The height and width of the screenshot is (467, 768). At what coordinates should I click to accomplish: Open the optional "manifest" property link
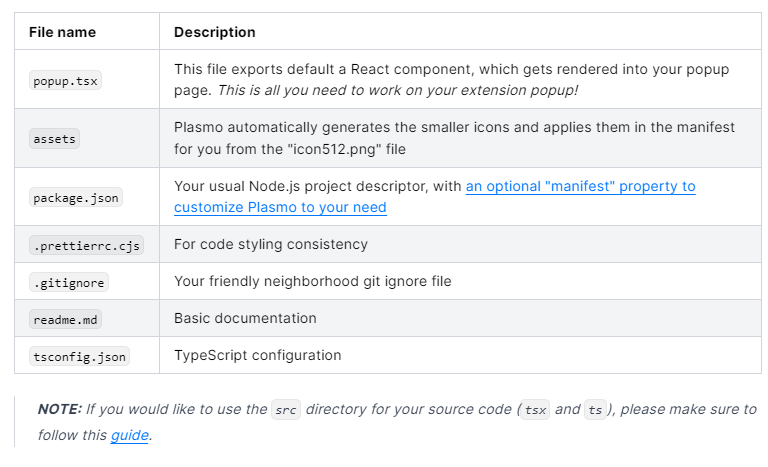pyautogui.click(x=580, y=186)
